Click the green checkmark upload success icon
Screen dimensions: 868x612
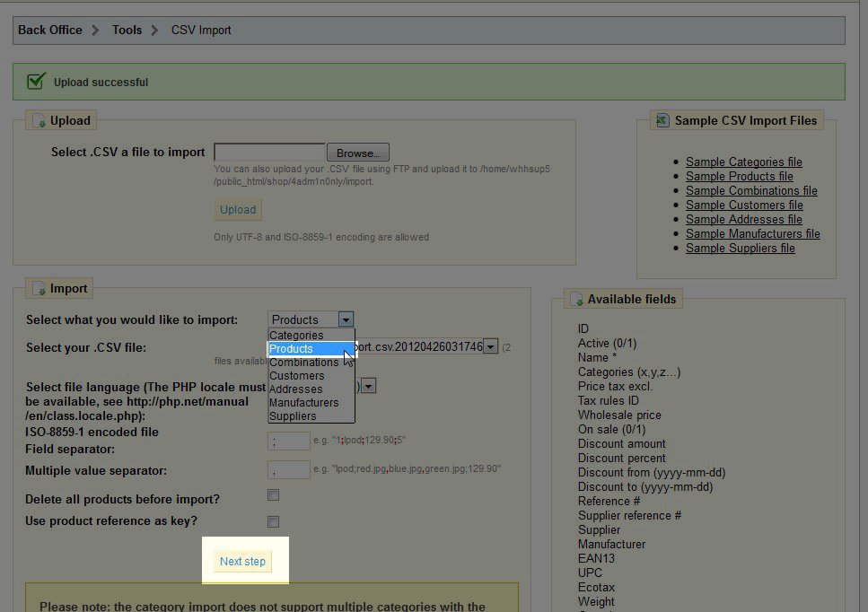(x=36, y=82)
